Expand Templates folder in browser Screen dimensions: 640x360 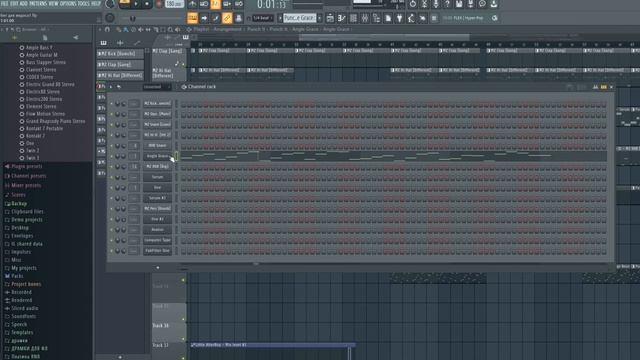tap(22, 332)
